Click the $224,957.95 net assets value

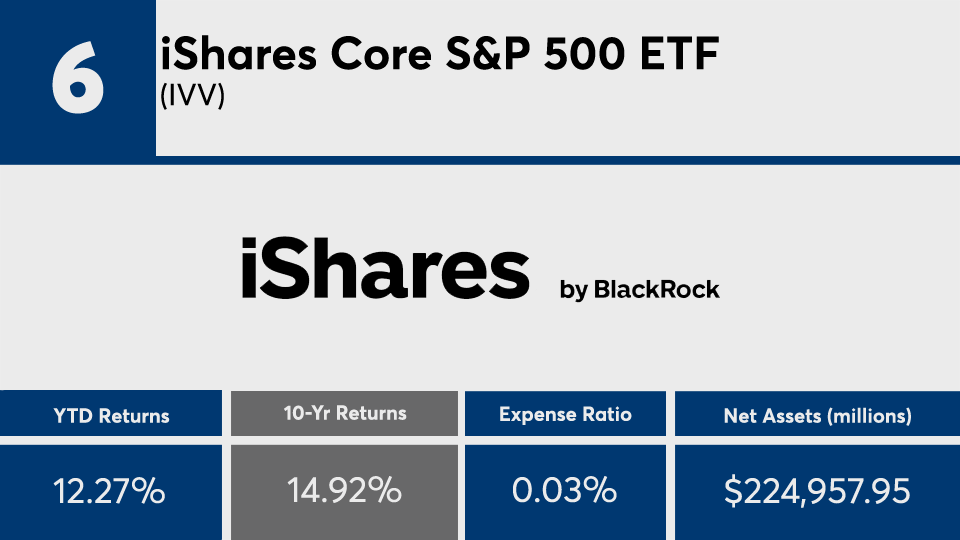click(x=818, y=492)
